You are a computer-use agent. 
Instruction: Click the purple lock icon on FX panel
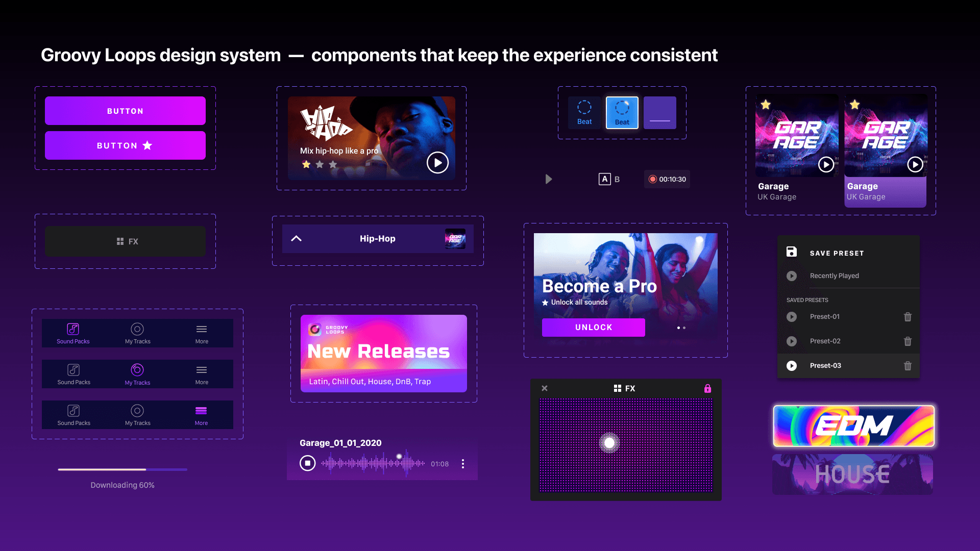(707, 389)
